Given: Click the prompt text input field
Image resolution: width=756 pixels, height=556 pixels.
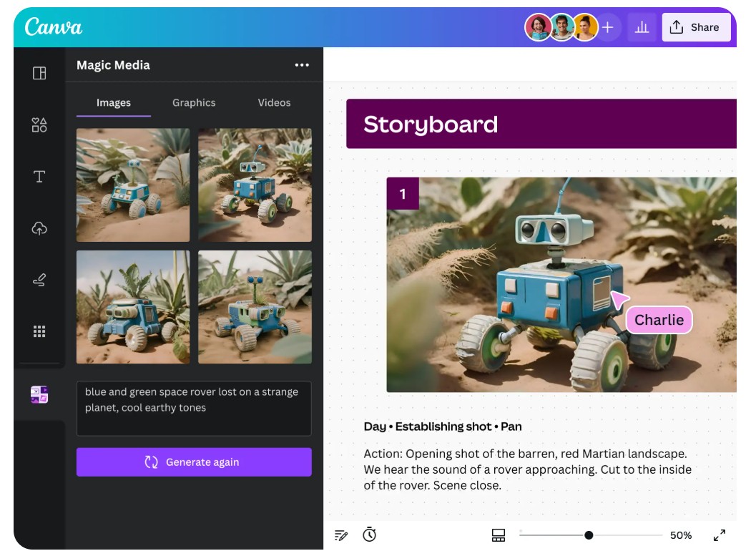Looking at the screenshot, I should 194,409.
